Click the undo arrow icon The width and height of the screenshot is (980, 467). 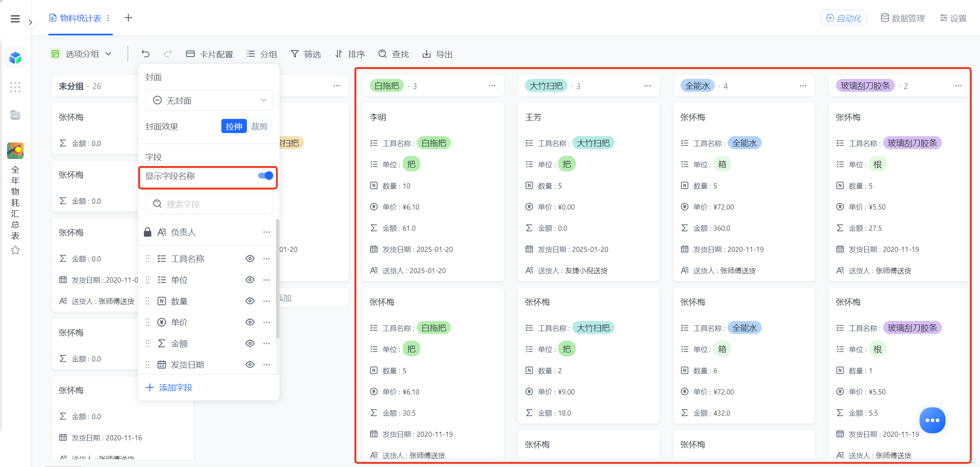tap(146, 54)
